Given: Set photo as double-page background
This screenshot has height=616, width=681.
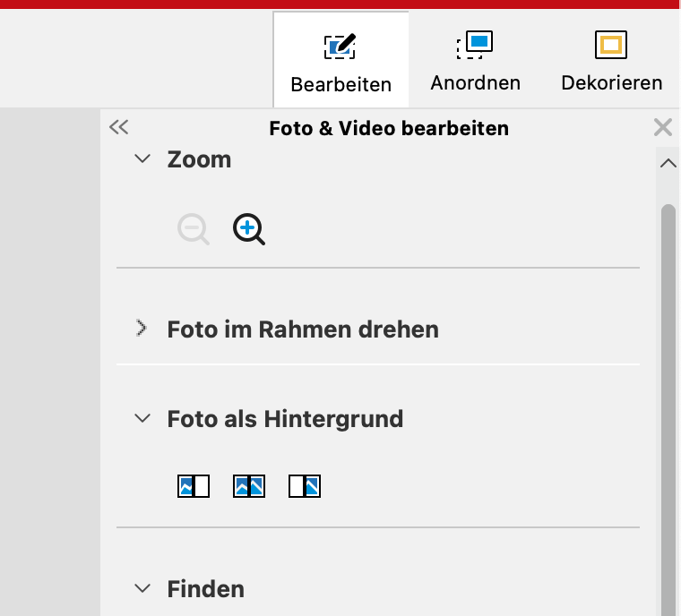Looking at the screenshot, I should tap(248, 486).
